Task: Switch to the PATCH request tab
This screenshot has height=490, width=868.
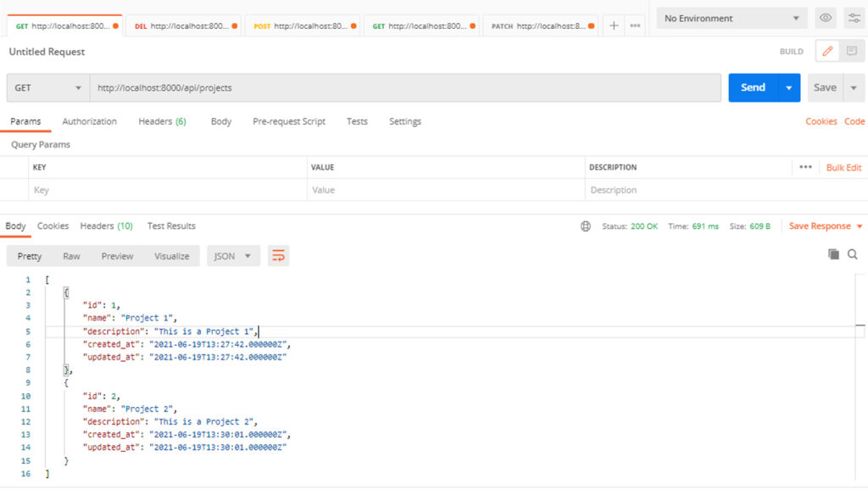Action: pyautogui.click(x=542, y=26)
